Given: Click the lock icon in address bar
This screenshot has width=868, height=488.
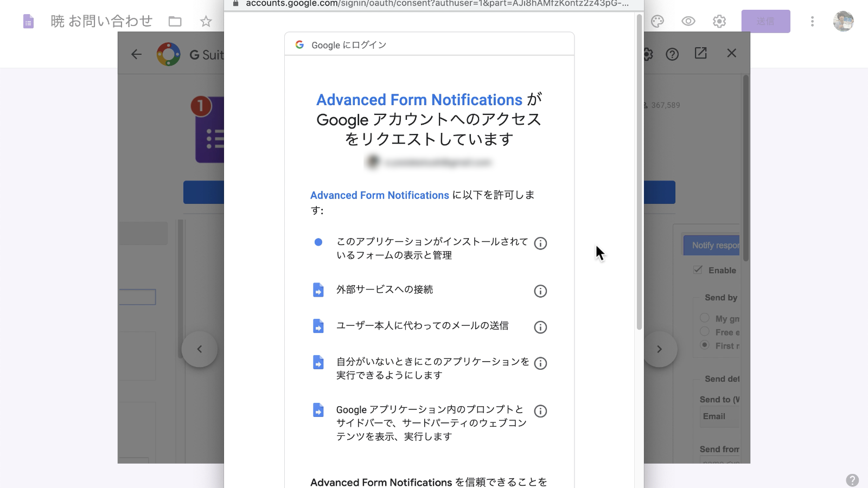Looking at the screenshot, I should click(235, 3).
